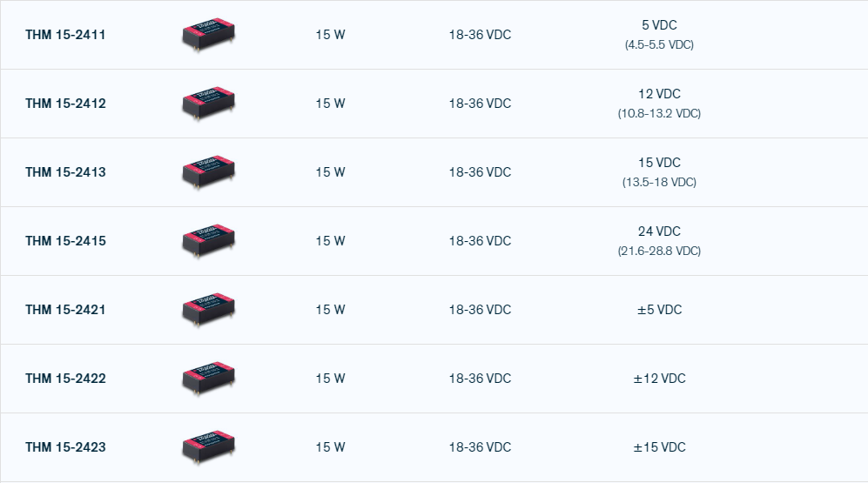Select the THM 15-2422 model name
868x483 pixels.
coord(65,379)
